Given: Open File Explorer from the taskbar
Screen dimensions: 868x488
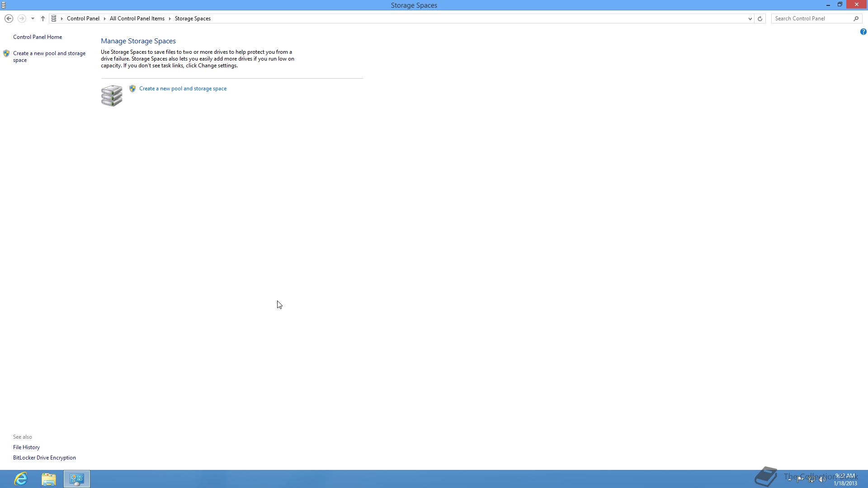Looking at the screenshot, I should click(x=49, y=479).
